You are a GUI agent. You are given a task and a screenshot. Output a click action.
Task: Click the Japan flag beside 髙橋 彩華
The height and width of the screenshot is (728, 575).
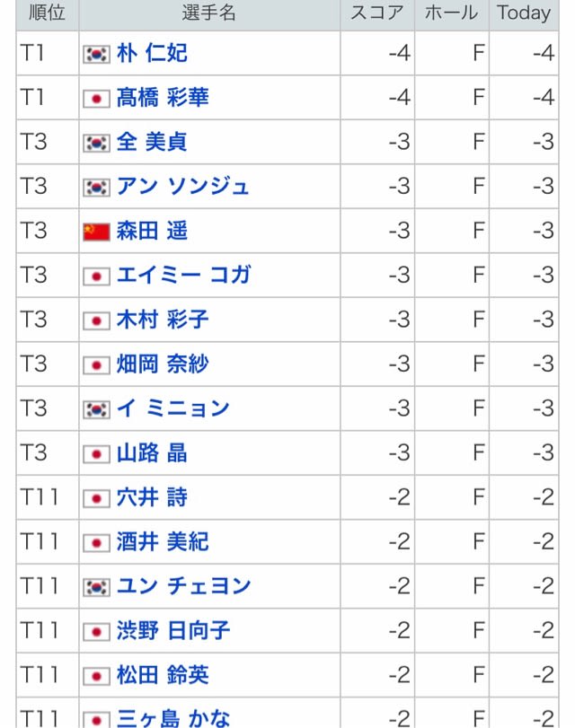[97, 99]
